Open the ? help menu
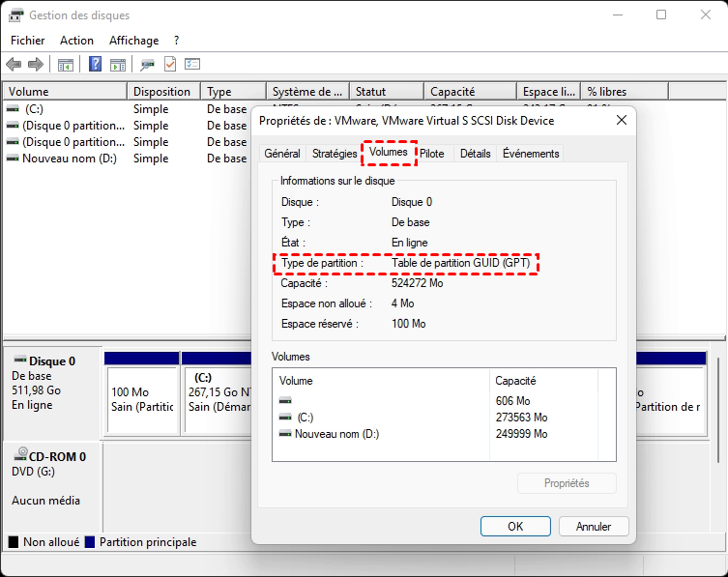This screenshot has height=577, width=728. pyautogui.click(x=176, y=41)
